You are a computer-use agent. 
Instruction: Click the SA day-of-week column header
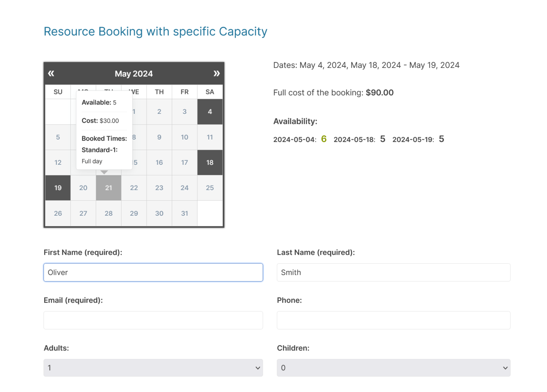click(x=210, y=92)
